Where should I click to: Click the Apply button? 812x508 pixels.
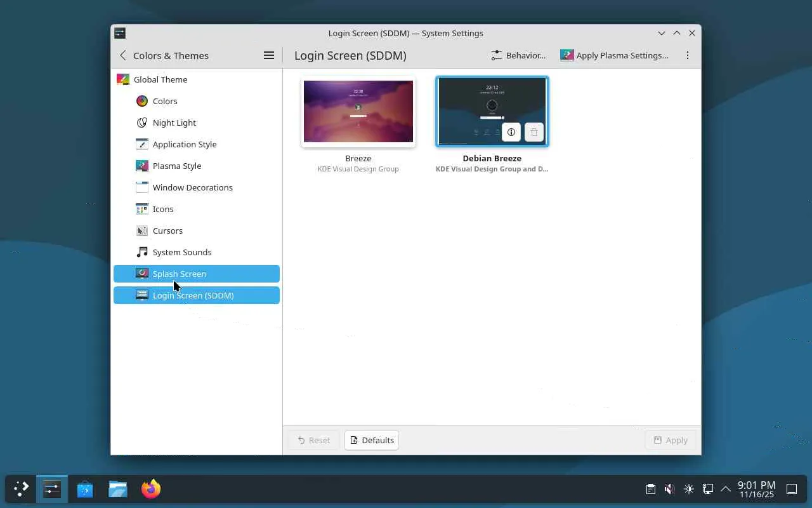(x=671, y=440)
